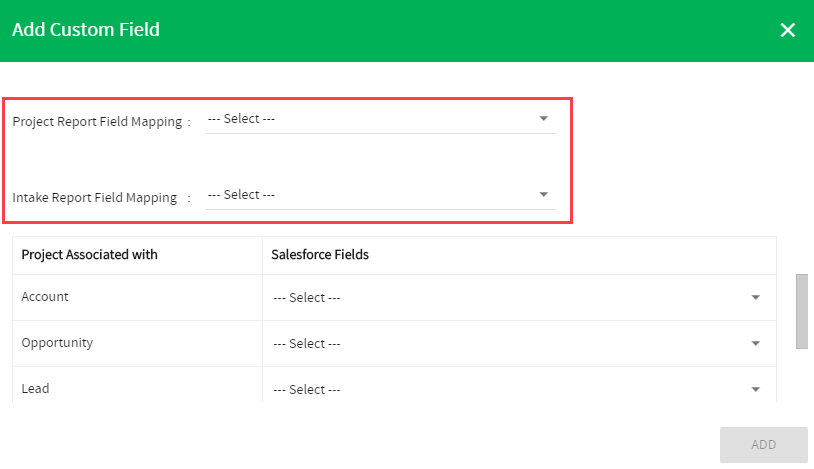This screenshot has height=469, width=814.
Task: Click the Intake Report Field Mapping dropdown arrow
Action: (x=544, y=195)
